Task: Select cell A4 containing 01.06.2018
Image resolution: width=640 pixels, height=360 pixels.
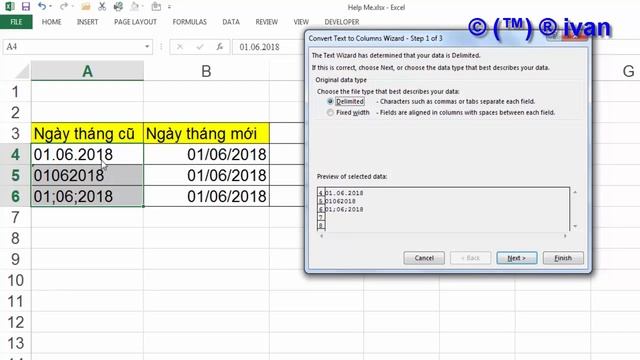Action: coord(87,154)
